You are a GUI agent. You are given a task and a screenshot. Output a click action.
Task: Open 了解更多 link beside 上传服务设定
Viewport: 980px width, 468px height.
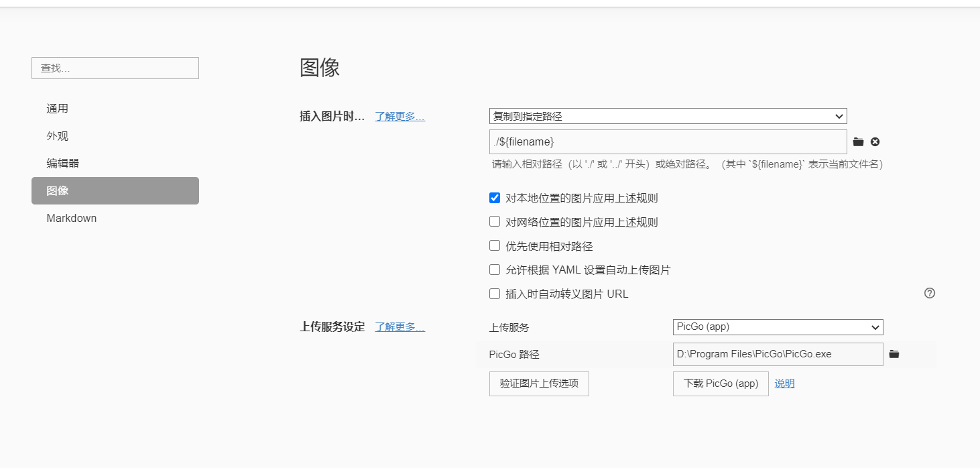coord(400,327)
